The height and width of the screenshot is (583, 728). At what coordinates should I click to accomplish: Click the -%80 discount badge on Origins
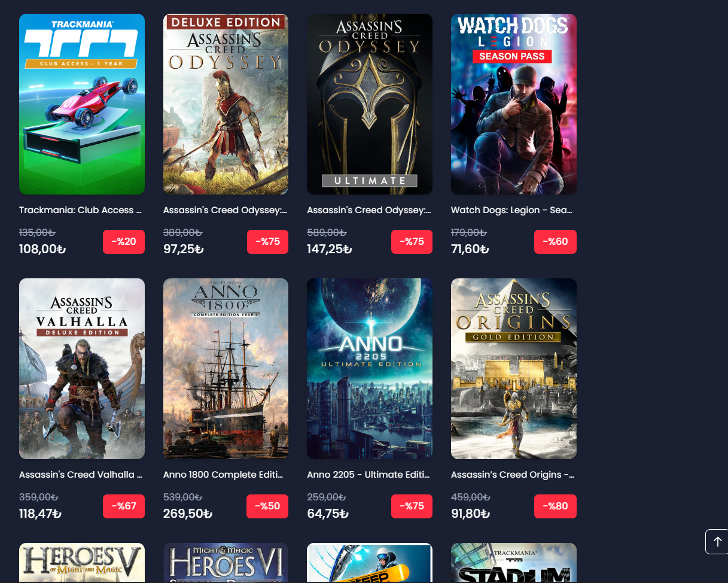click(555, 506)
